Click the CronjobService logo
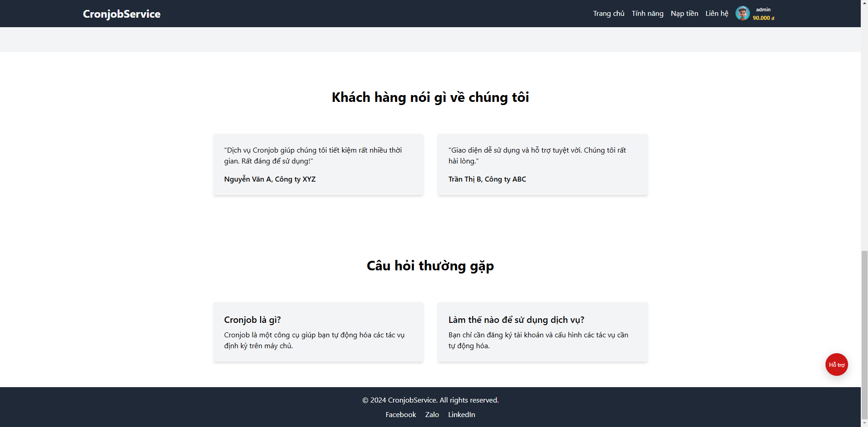Image resolution: width=868 pixels, height=427 pixels. point(121,14)
